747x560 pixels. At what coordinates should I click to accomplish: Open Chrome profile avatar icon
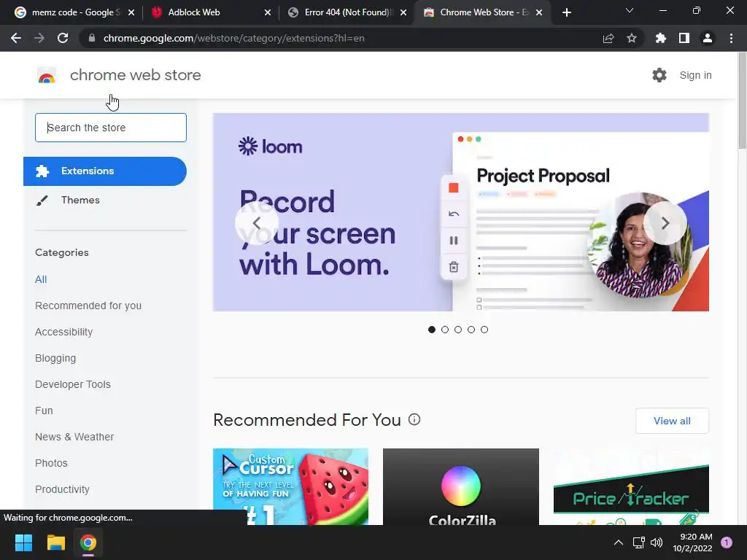708,38
